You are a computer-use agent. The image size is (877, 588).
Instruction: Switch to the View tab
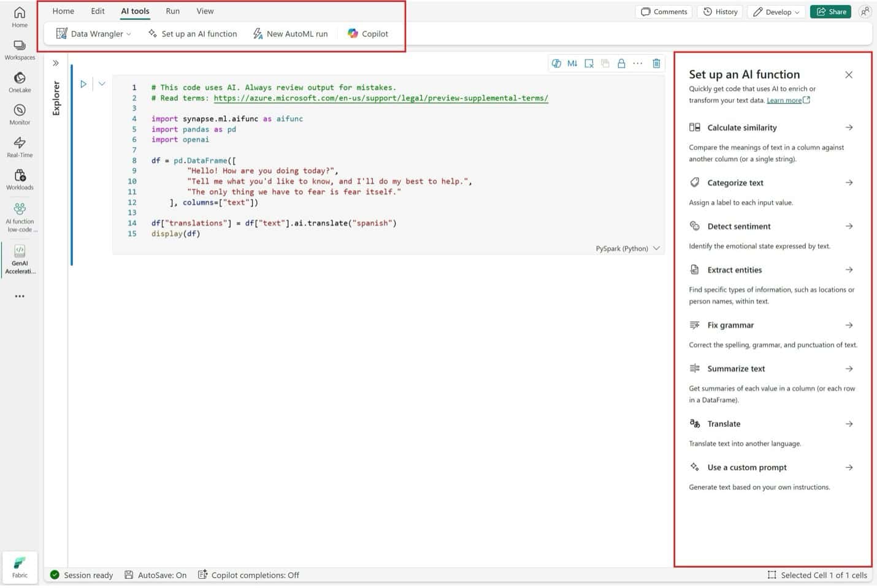point(205,11)
